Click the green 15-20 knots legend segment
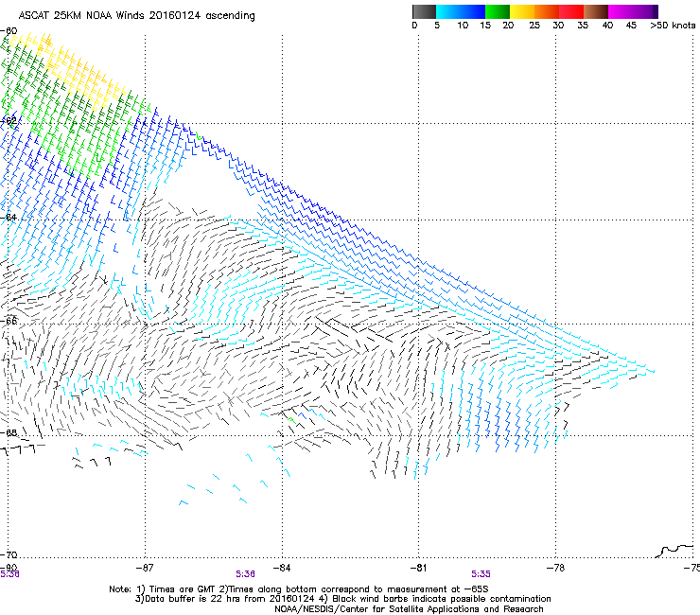 point(498,11)
